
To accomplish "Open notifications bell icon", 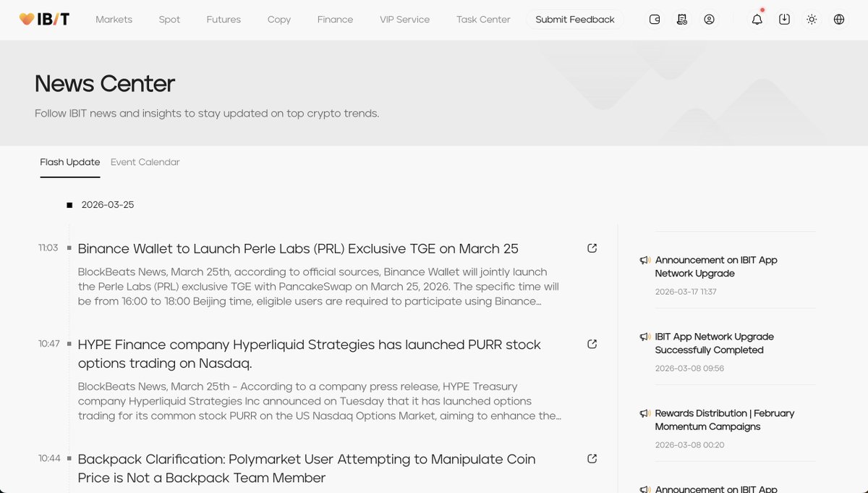I will point(757,20).
